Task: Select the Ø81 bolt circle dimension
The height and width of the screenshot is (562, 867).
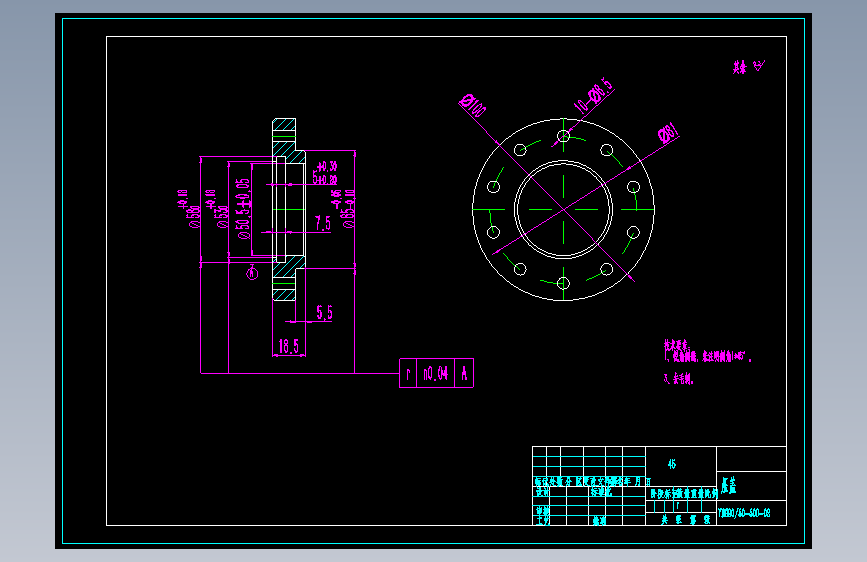Action: (x=668, y=133)
